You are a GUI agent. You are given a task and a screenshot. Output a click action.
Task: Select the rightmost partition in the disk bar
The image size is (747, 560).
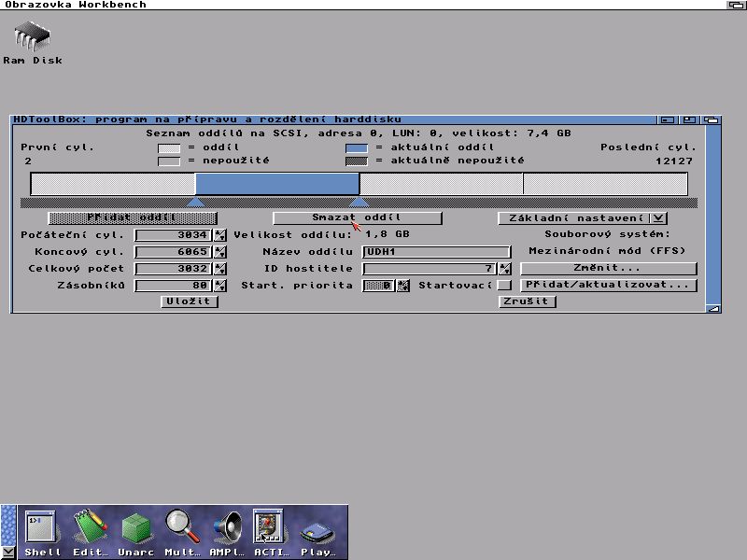coord(609,184)
